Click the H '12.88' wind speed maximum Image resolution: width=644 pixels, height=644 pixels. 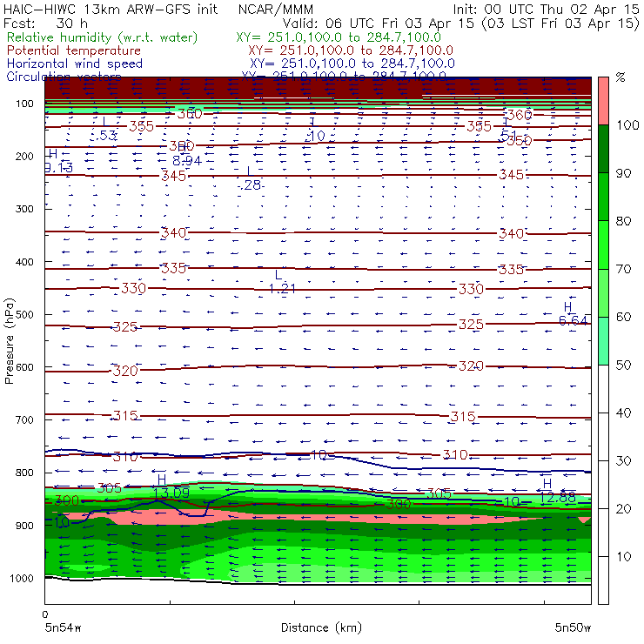point(557,491)
